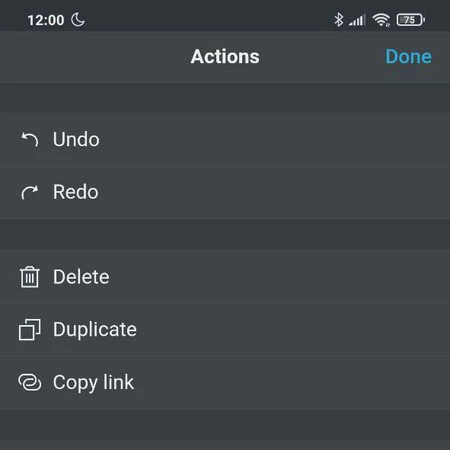Tap empty area of the Delete row

(x=280, y=277)
